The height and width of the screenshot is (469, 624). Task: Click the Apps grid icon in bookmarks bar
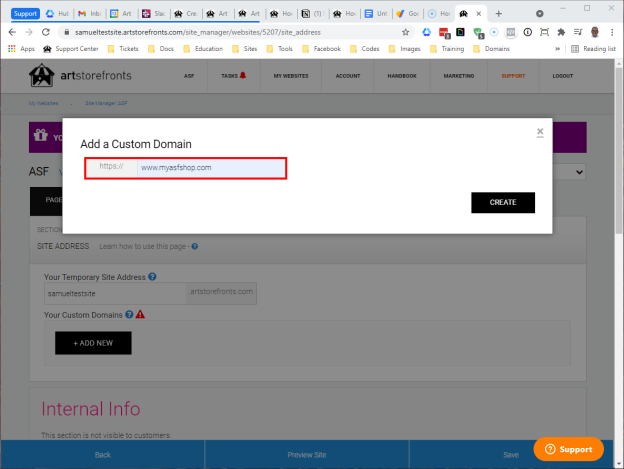pyautogui.click(x=12, y=49)
